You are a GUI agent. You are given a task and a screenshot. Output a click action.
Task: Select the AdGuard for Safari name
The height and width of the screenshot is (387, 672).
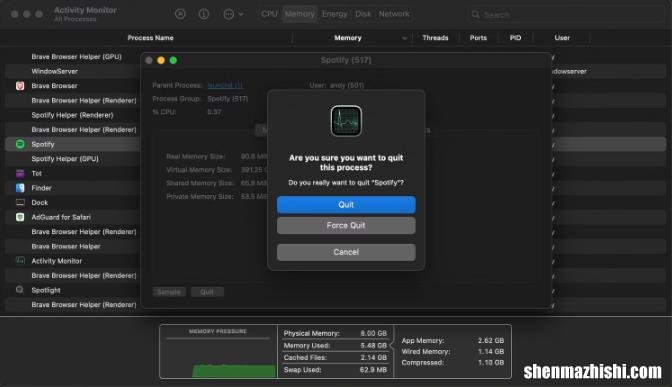click(61, 217)
